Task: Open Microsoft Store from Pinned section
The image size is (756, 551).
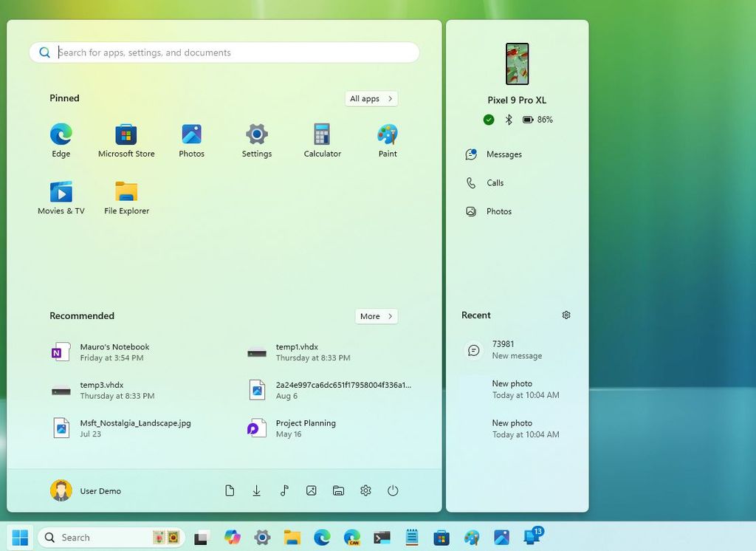Action: 126,139
